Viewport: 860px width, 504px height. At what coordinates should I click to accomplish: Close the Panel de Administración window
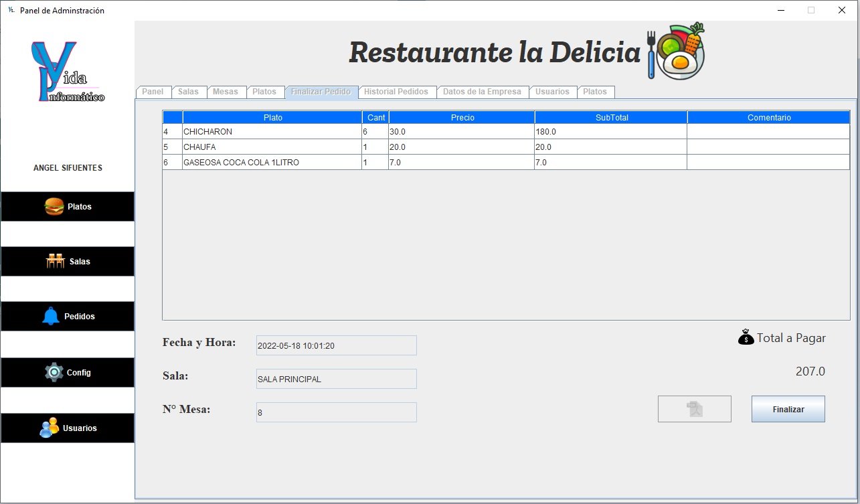coord(841,10)
